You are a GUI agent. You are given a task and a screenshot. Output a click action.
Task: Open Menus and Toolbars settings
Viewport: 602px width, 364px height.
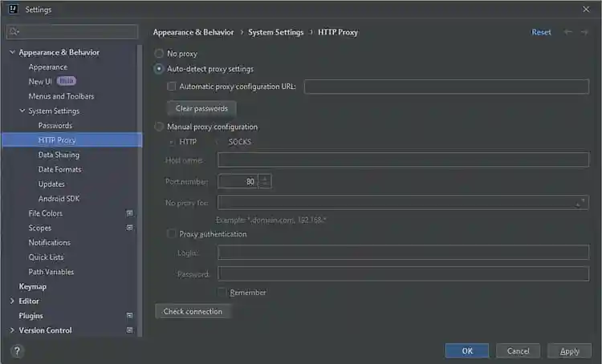point(62,96)
